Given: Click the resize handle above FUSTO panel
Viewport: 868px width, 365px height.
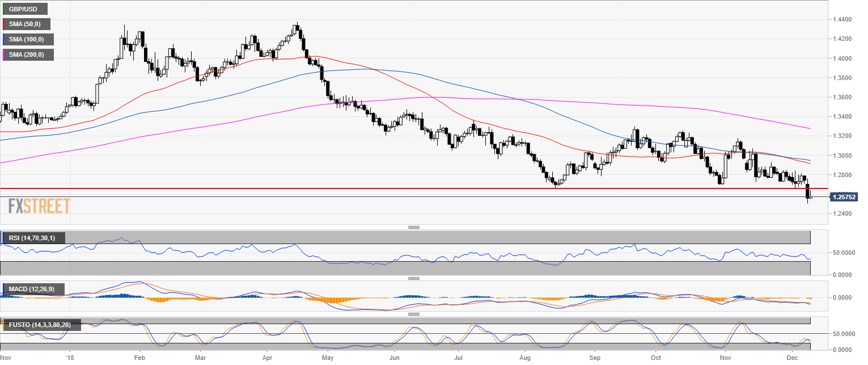Looking at the screenshot, I should [x=413, y=313].
